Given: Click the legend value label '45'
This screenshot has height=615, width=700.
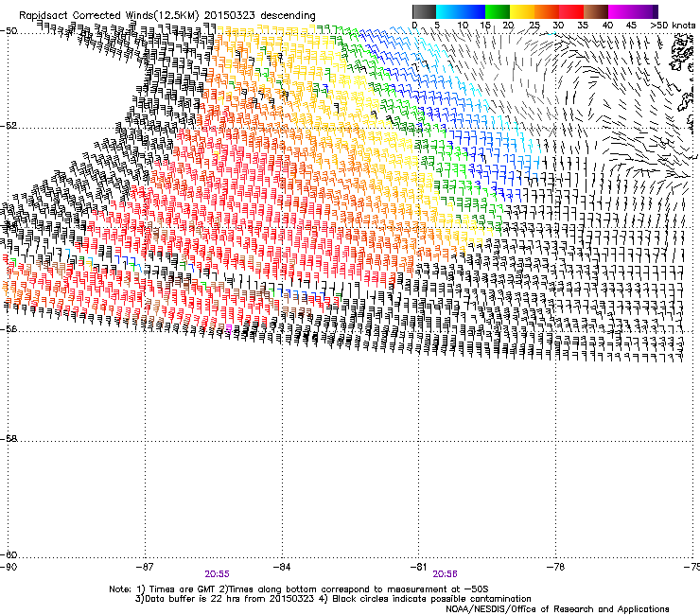Looking at the screenshot, I should pyautogui.click(x=631, y=25).
